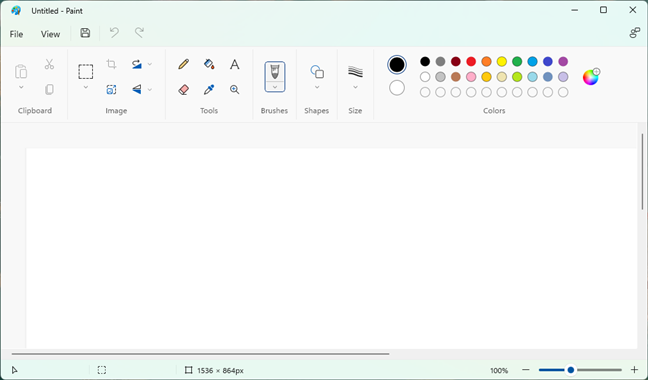Open the View menu
The height and width of the screenshot is (380, 648).
pyautogui.click(x=50, y=34)
